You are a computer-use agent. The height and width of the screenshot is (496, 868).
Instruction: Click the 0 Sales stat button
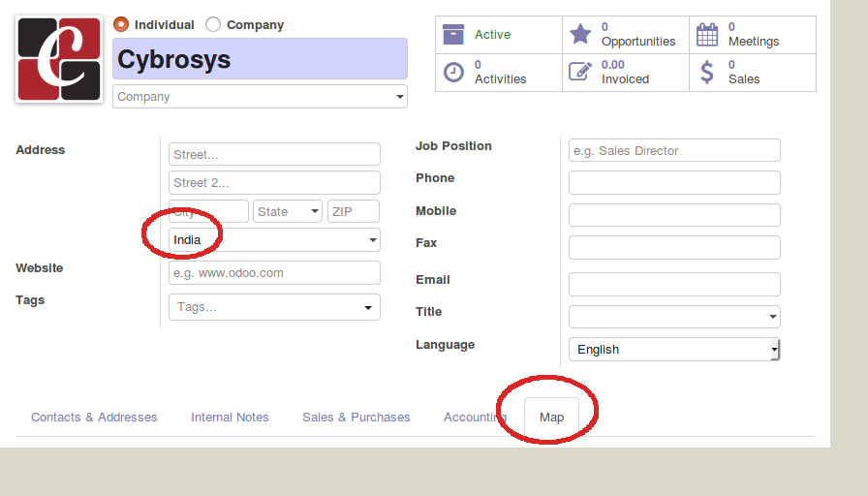pos(753,73)
